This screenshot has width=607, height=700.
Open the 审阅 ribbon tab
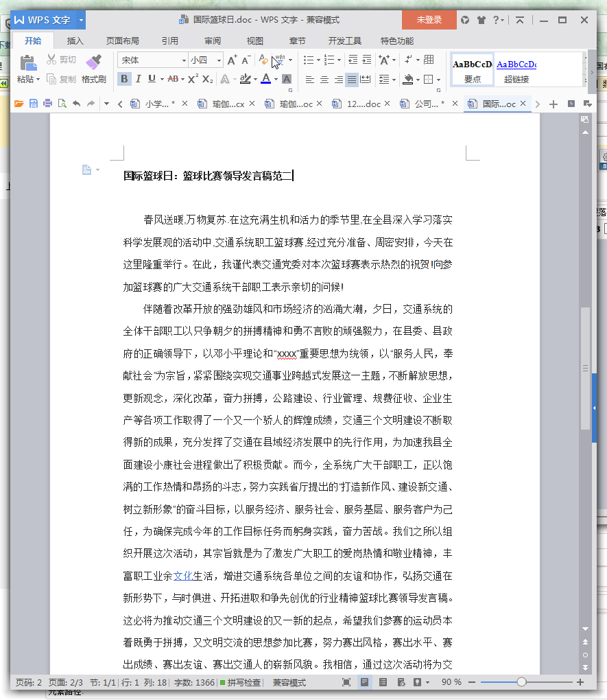[x=213, y=41]
